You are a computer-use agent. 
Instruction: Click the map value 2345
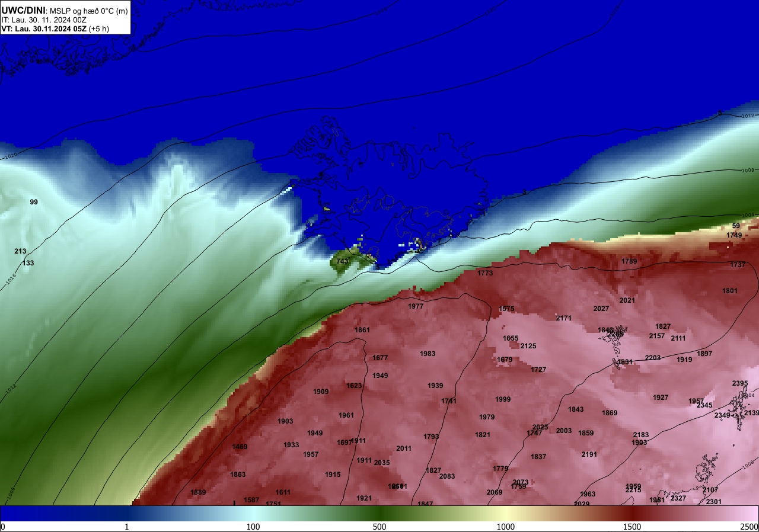click(704, 405)
